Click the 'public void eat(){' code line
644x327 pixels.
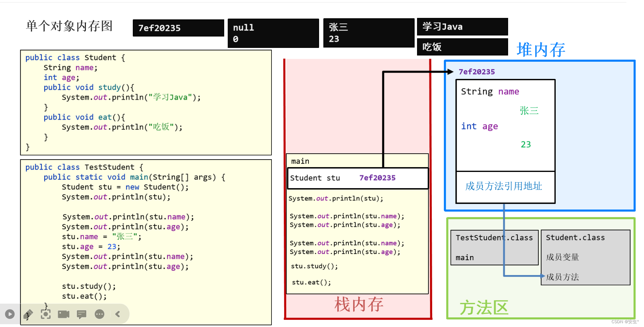[84, 117]
